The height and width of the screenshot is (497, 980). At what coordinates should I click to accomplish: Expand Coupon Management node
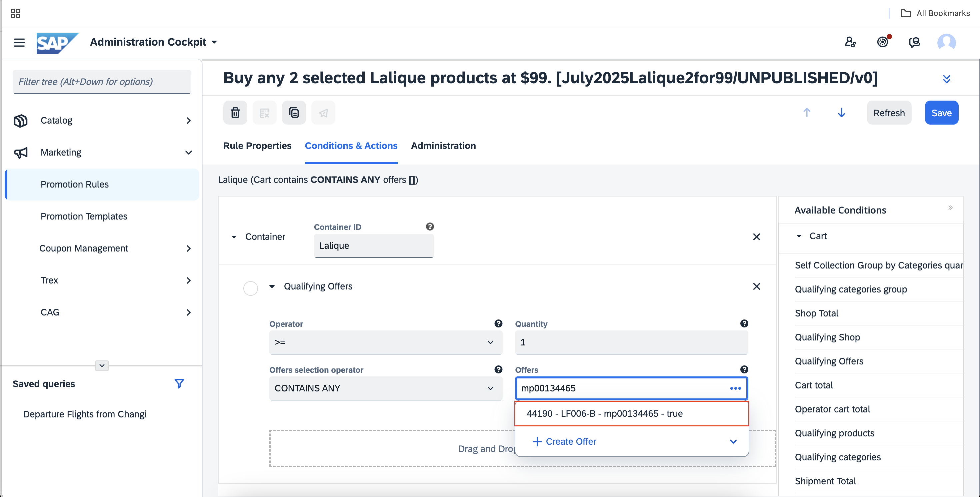click(188, 249)
